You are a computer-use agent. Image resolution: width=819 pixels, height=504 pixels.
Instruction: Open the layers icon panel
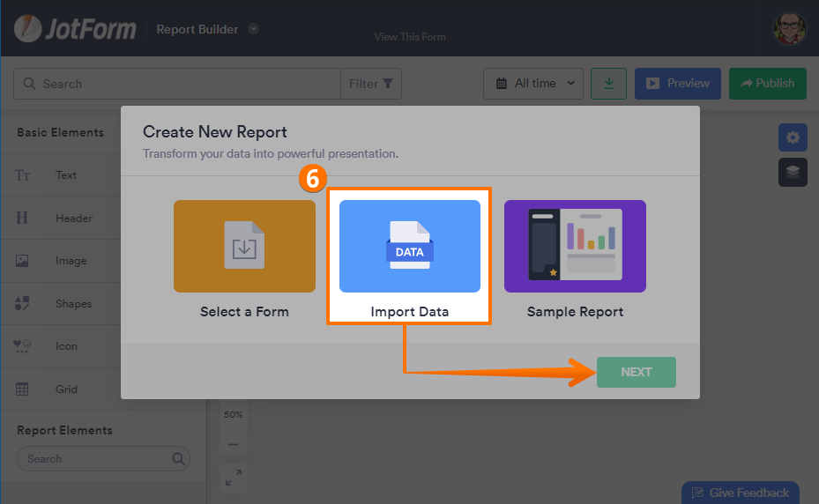point(793,173)
